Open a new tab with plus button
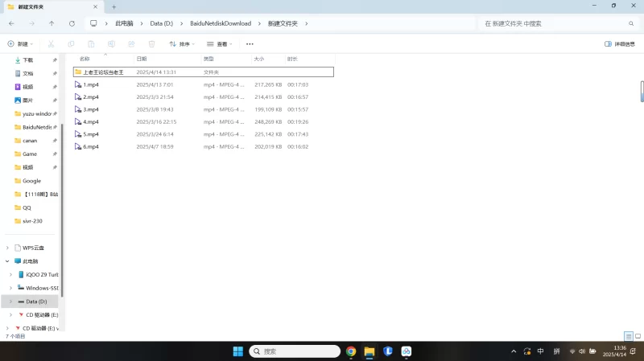Screen dimensions: 644x361 114,6
